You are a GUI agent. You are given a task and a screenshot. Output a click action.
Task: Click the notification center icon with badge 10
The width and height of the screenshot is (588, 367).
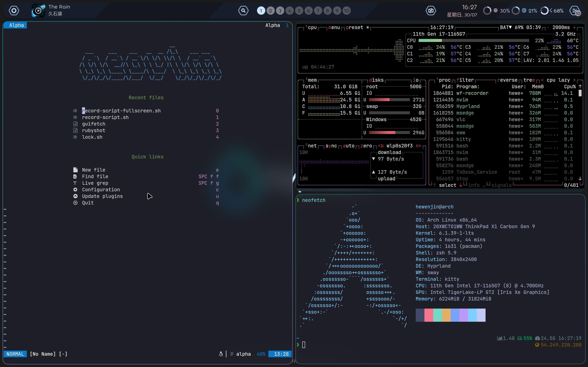point(575,11)
